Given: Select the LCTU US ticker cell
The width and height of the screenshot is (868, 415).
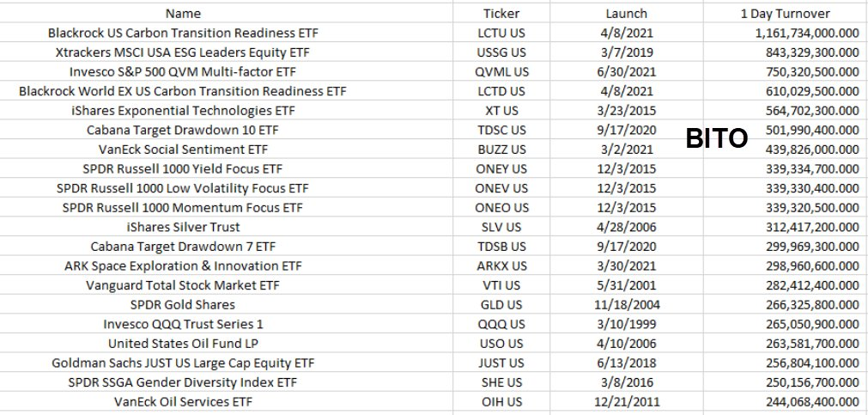Looking at the screenshot, I should click(x=501, y=33).
